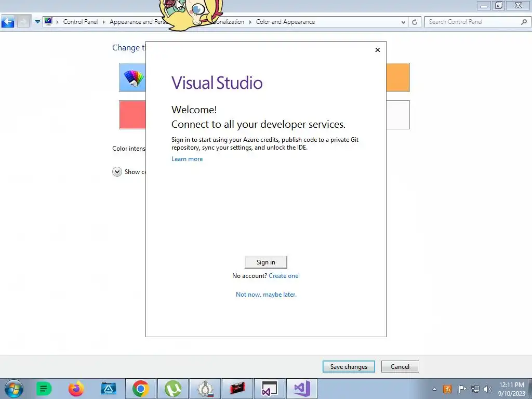Switch to Google Chrome in taskbar

pos(141,389)
